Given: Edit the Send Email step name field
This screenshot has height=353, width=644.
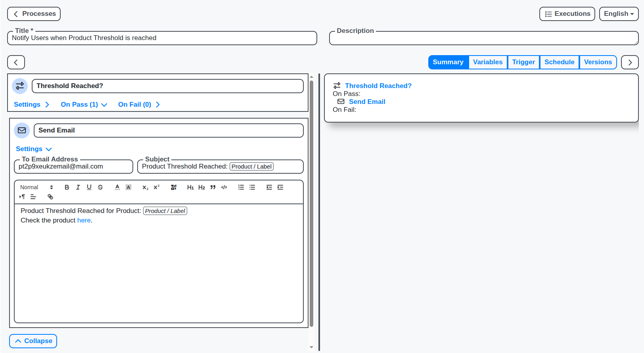Looking at the screenshot, I should coord(169,130).
